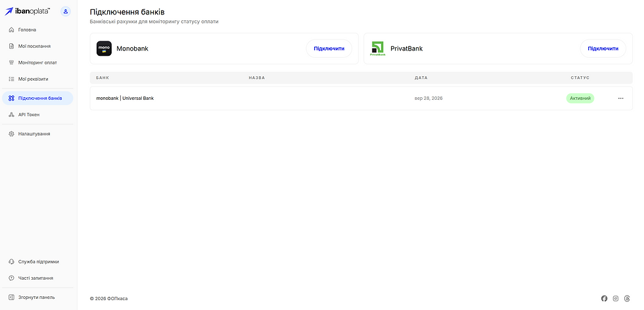The height and width of the screenshot is (310, 644).
Task: Open the Instagram footer link
Action: coord(616,298)
